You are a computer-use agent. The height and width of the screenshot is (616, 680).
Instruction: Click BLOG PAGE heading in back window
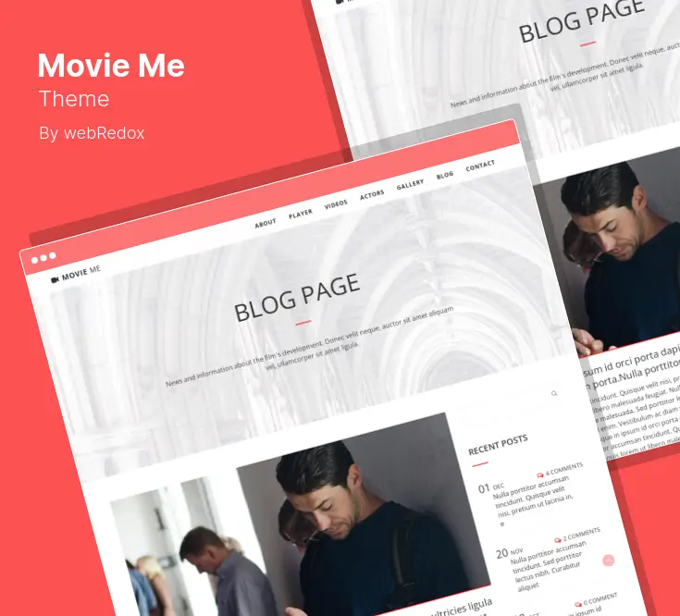tap(582, 20)
